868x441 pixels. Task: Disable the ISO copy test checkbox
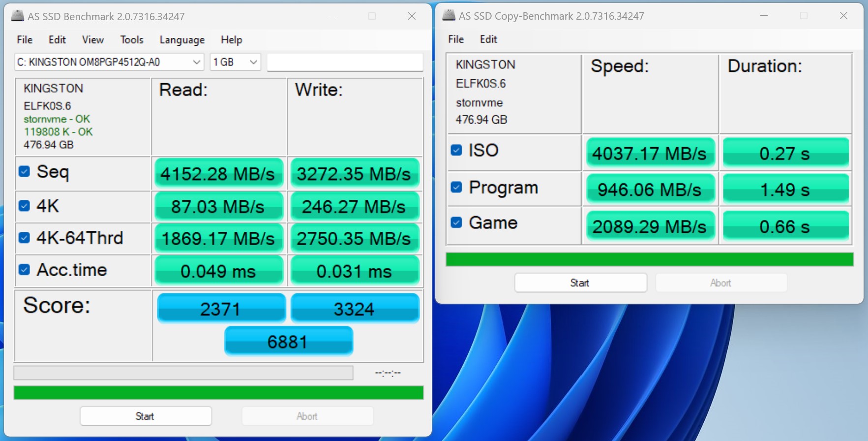(456, 150)
